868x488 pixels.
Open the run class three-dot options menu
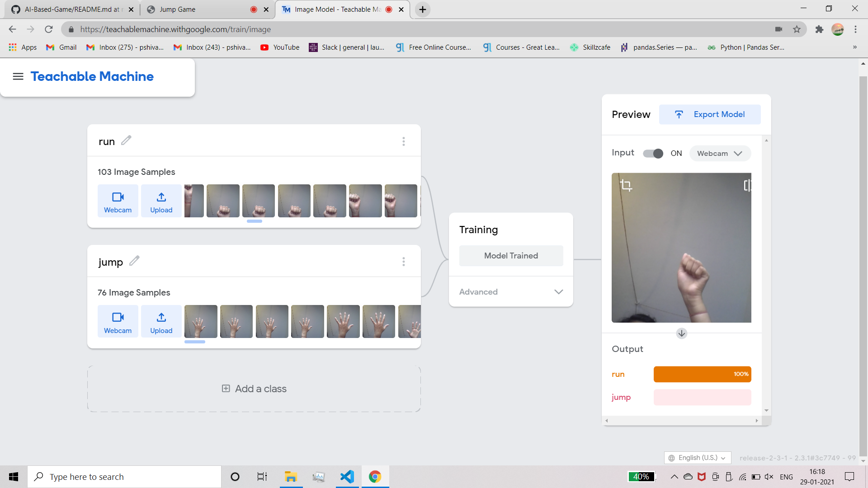(x=403, y=141)
